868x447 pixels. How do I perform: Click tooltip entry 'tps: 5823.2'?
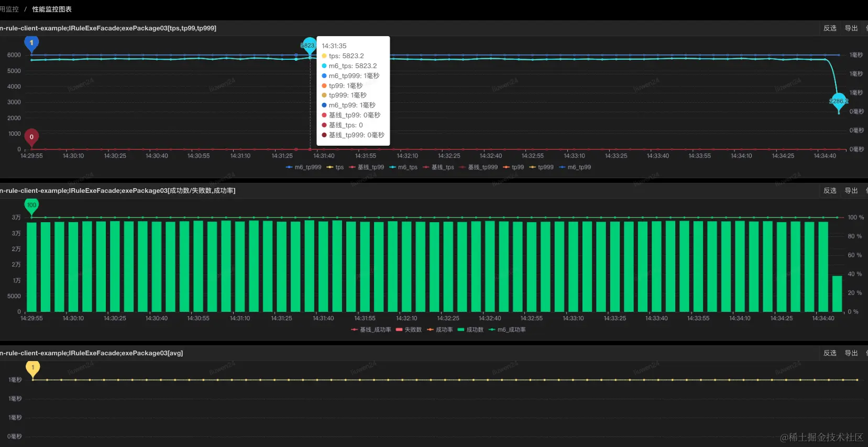[343, 56]
